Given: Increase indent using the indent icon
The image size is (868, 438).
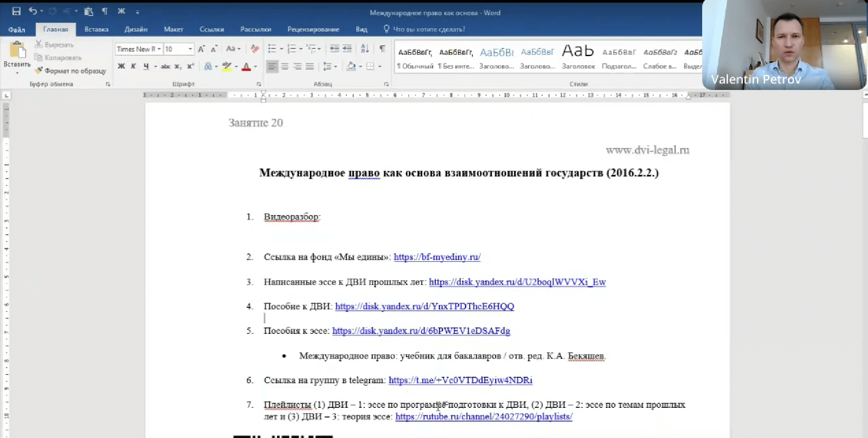Looking at the screenshot, I should click(x=347, y=49).
